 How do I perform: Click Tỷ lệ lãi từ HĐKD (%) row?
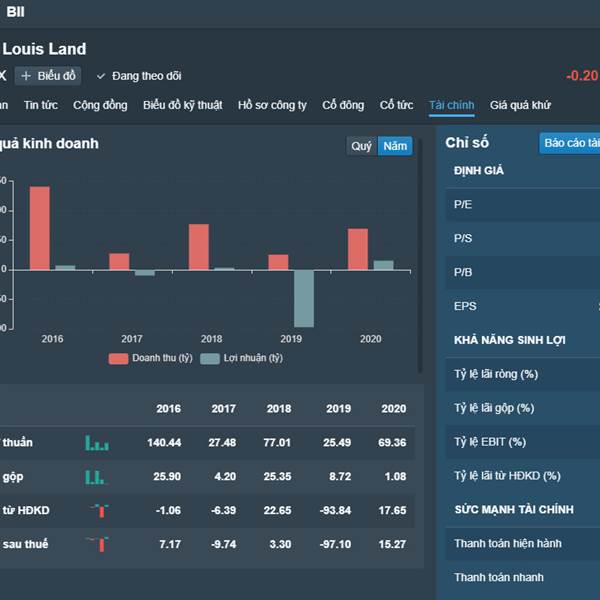523,476
